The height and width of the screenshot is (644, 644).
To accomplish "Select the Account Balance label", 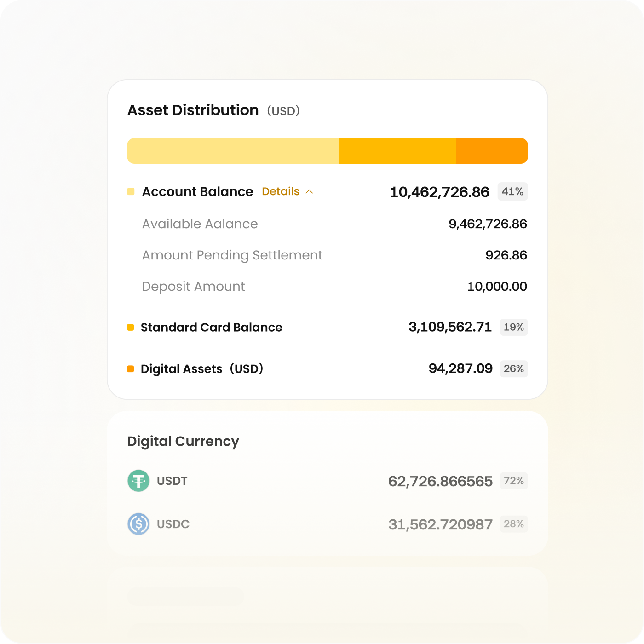I will (x=197, y=191).
